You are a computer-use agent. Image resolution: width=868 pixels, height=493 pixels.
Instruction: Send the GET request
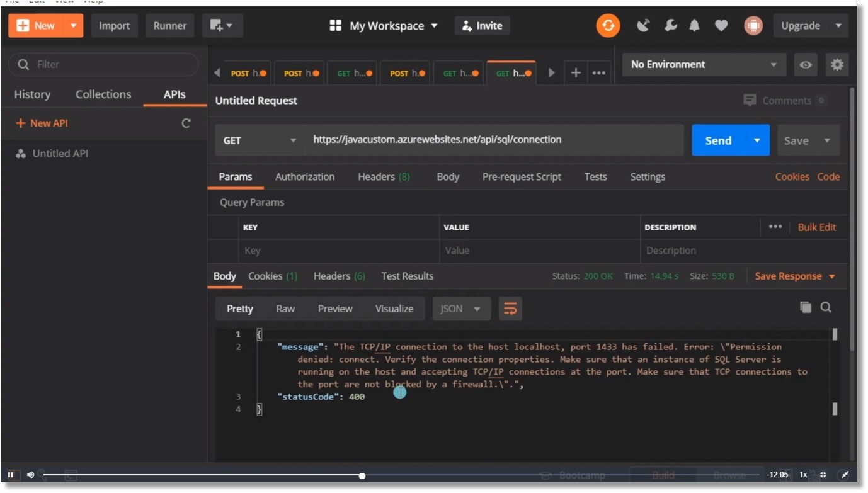tap(718, 140)
